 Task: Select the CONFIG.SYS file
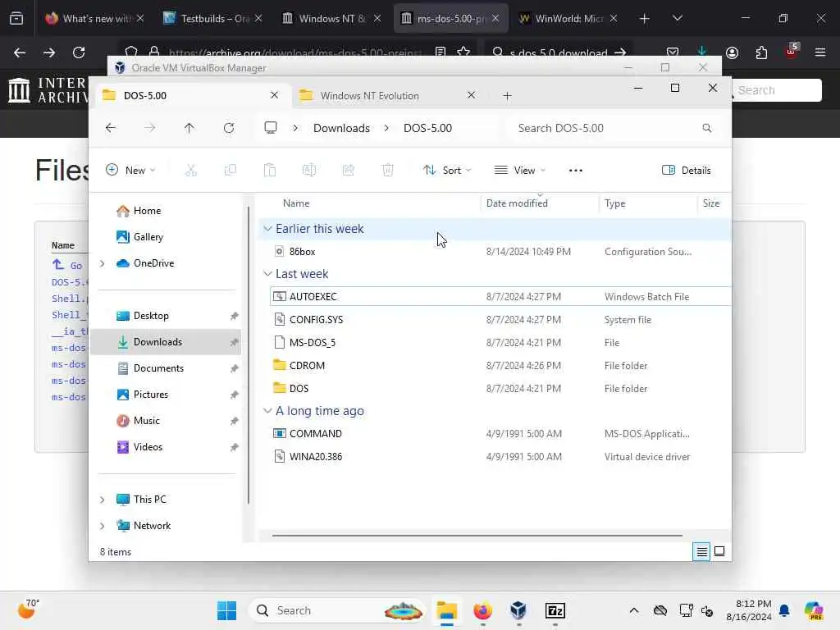pos(500,319)
